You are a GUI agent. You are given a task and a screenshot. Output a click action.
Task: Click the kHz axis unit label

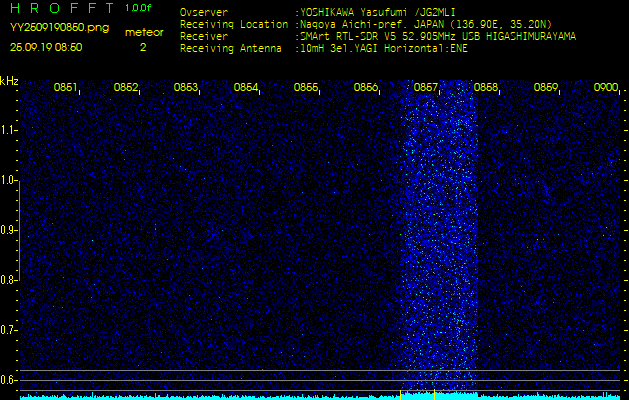coord(9,81)
